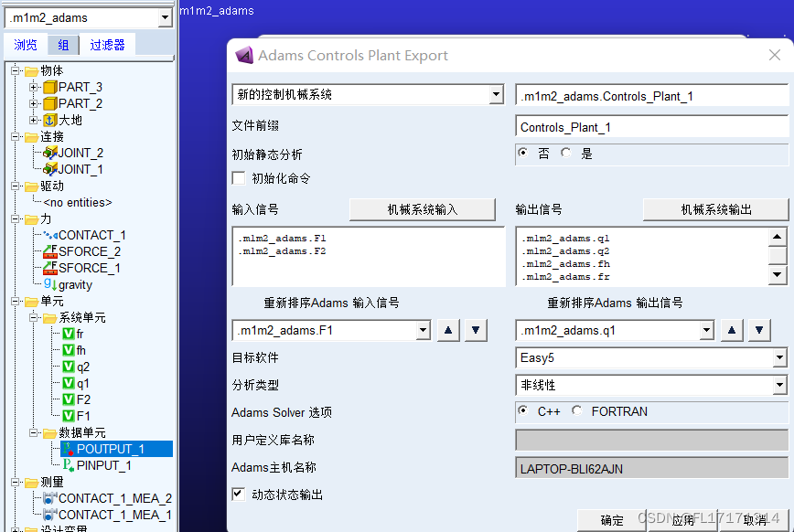Select the fr state variable icon

[x=69, y=334]
